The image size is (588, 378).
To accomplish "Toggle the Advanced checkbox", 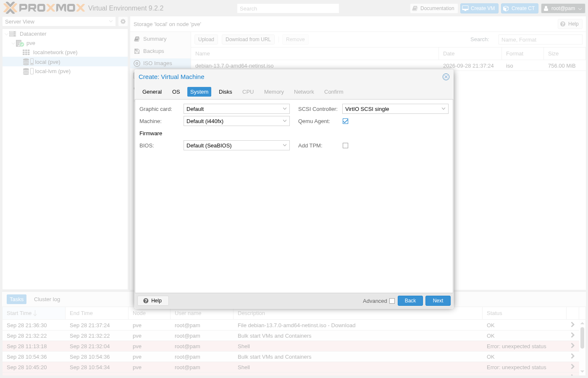I will pyautogui.click(x=392, y=301).
